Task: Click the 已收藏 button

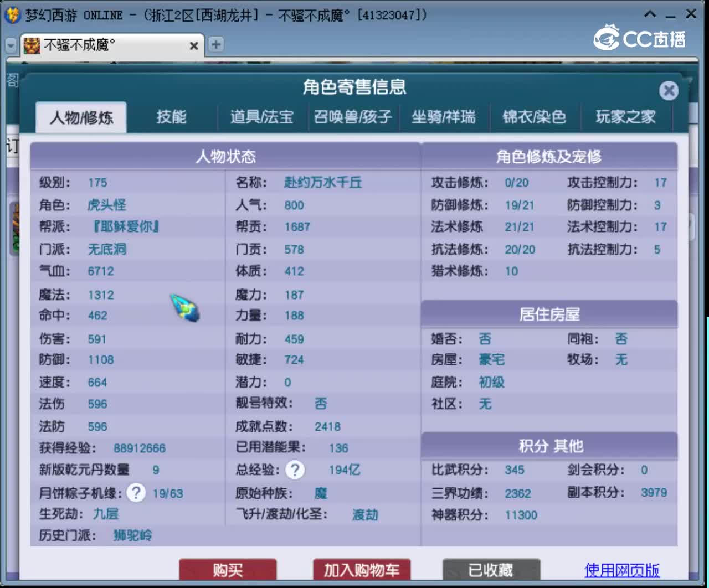Action: pos(491,570)
